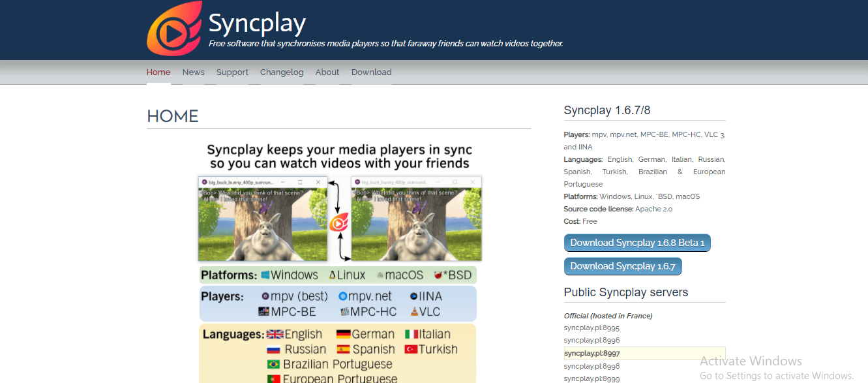The width and height of the screenshot is (868, 383).
Task: Click the header tagline about faraway friends
Action: [385, 44]
